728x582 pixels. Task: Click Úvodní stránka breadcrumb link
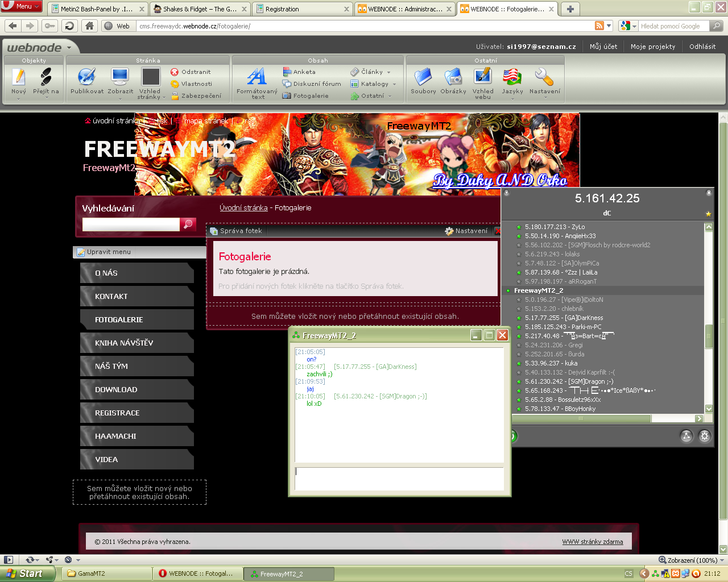coord(243,208)
